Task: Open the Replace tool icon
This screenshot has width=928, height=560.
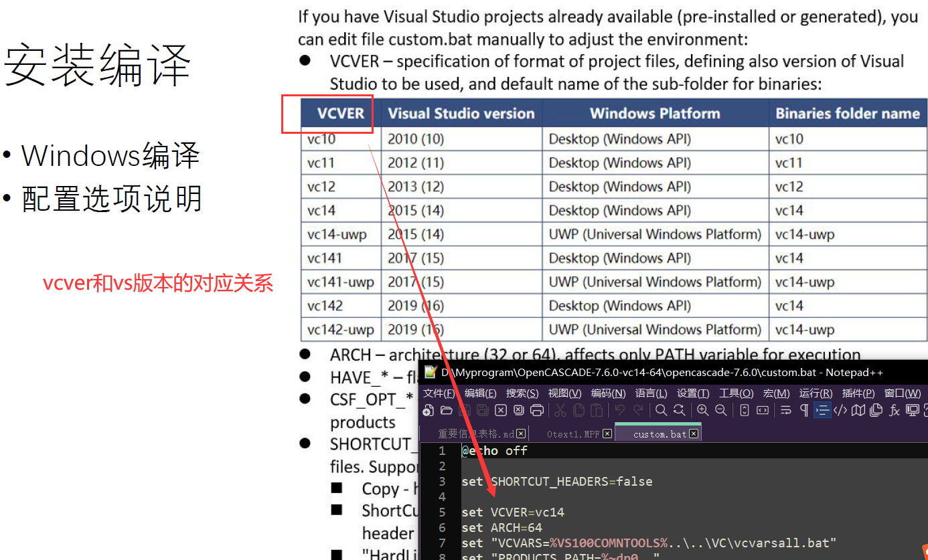Action: (x=679, y=410)
